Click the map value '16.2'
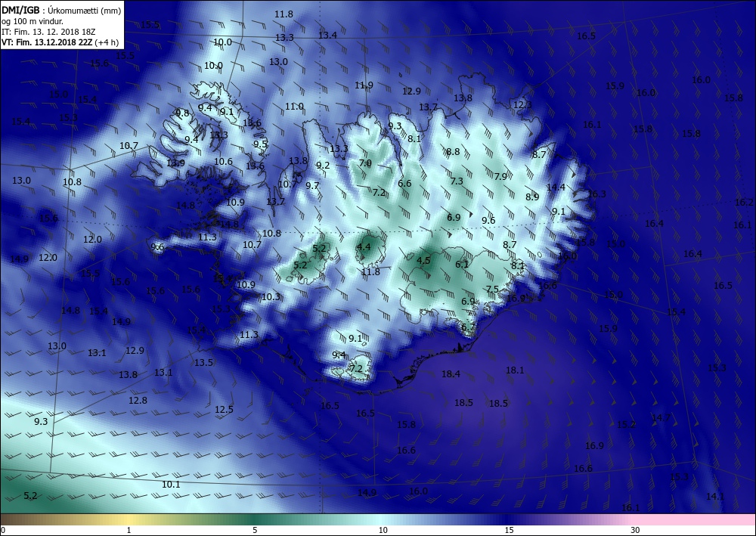Viewport: 756px width, 536px height. pyautogui.click(x=744, y=203)
